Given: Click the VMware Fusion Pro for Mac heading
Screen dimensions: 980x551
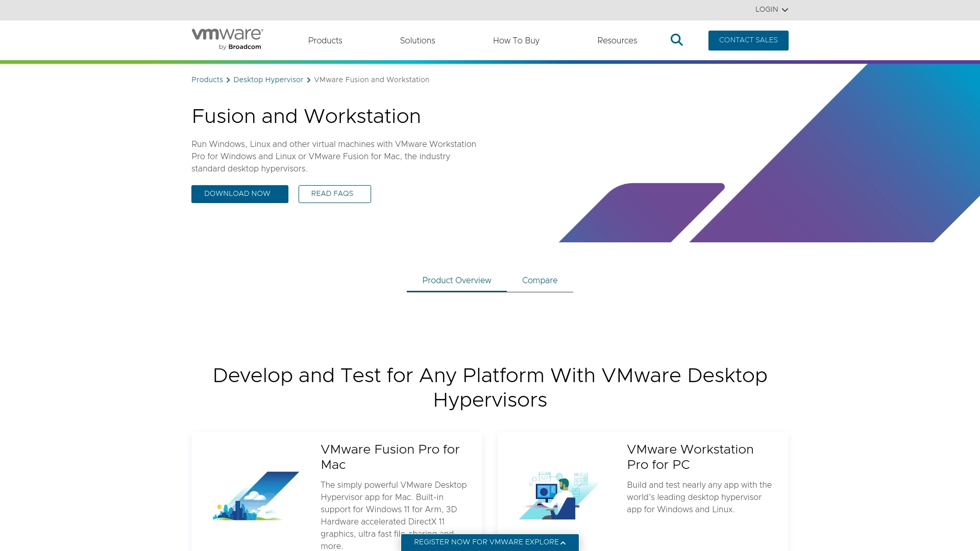Looking at the screenshot, I should point(390,457).
